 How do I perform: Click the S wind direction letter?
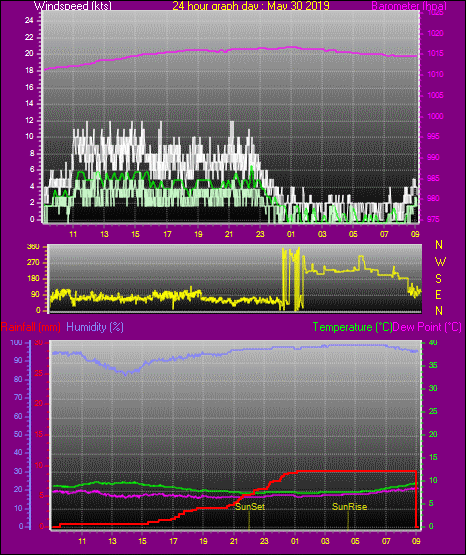pyautogui.click(x=438, y=279)
